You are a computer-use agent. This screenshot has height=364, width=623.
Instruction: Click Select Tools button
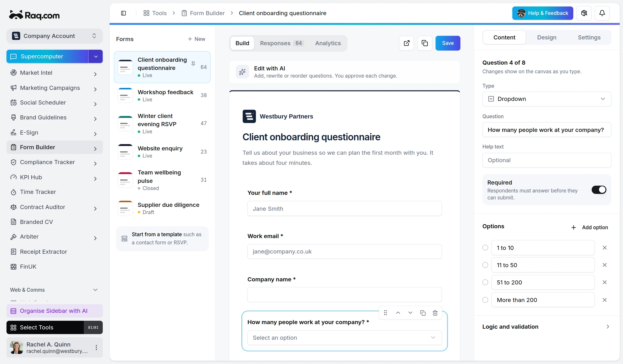45,327
